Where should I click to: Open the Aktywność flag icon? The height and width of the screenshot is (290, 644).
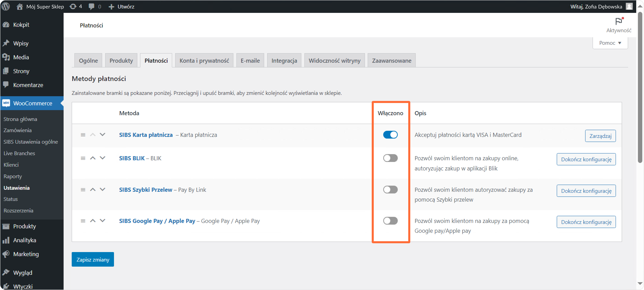point(618,22)
